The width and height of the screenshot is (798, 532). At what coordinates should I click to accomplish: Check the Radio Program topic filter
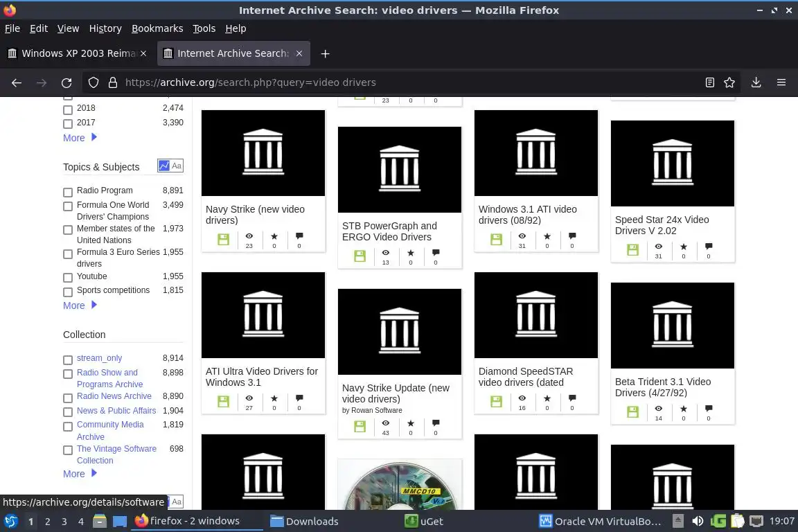point(68,192)
